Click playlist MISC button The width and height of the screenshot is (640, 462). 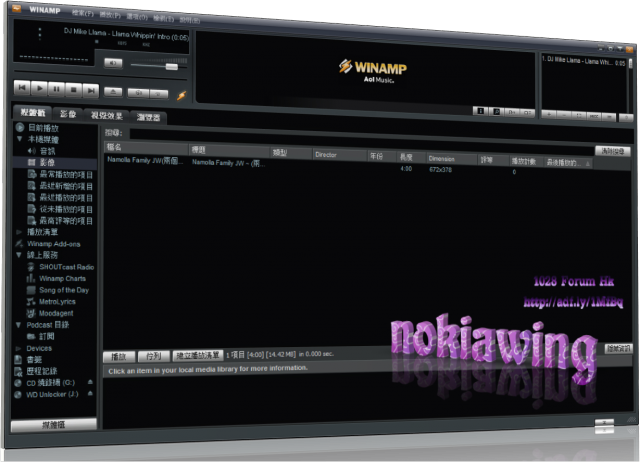[594, 116]
